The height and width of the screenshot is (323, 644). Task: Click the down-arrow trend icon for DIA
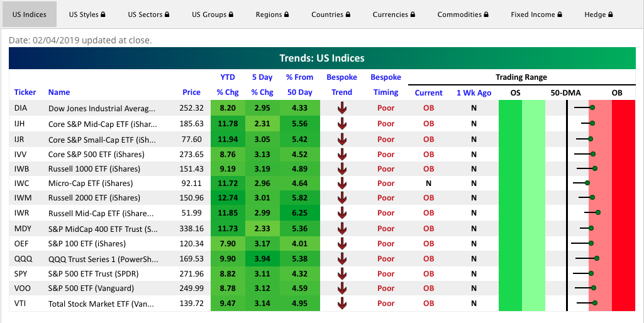pos(341,108)
